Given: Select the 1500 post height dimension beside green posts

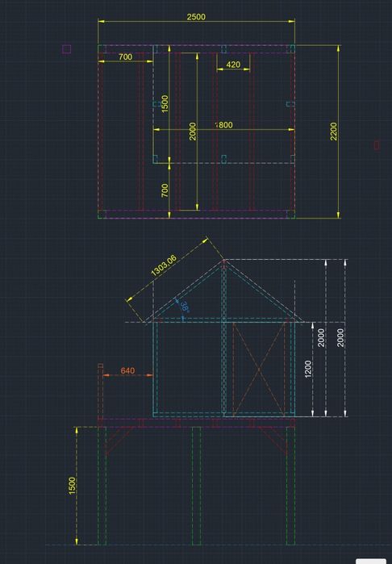Looking at the screenshot, I should 72,486.
